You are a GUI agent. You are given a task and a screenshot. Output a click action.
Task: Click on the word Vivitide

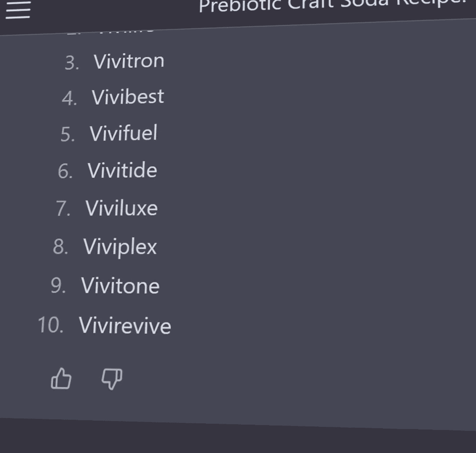pos(122,170)
